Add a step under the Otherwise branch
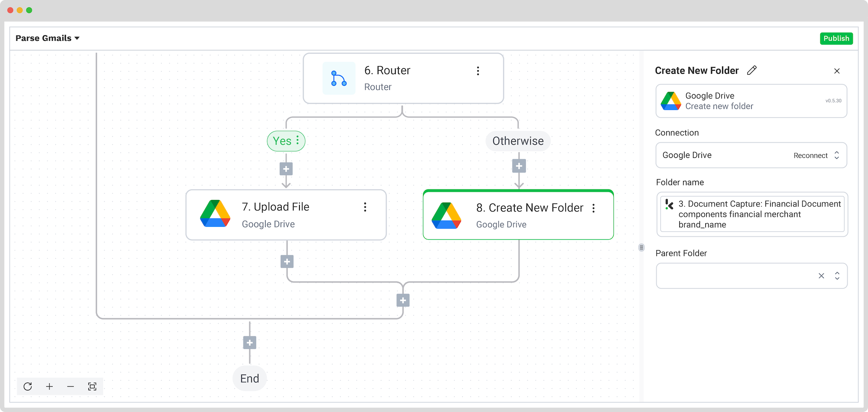868x412 pixels. pyautogui.click(x=519, y=166)
